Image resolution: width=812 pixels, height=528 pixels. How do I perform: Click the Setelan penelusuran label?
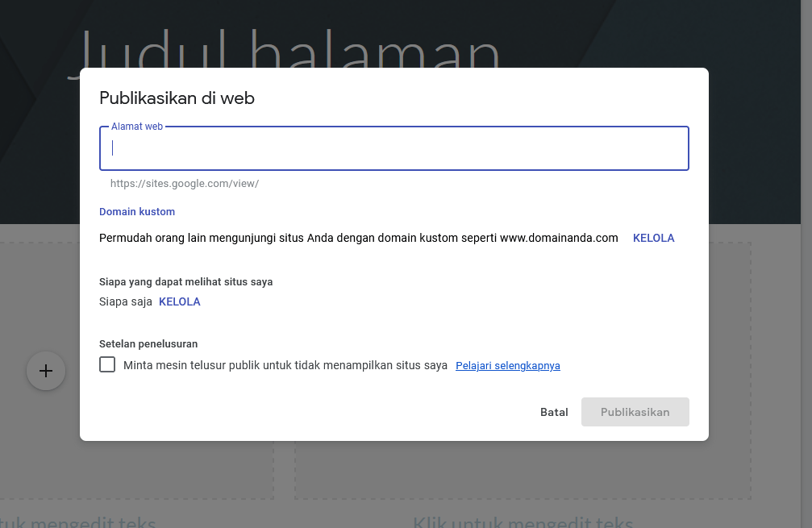coord(148,343)
